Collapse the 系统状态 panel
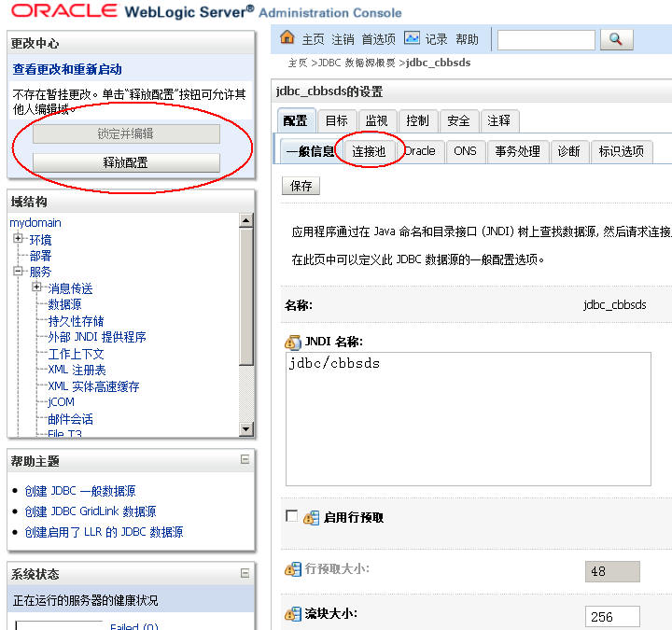The width and height of the screenshot is (672, 630). coord(245,573)
